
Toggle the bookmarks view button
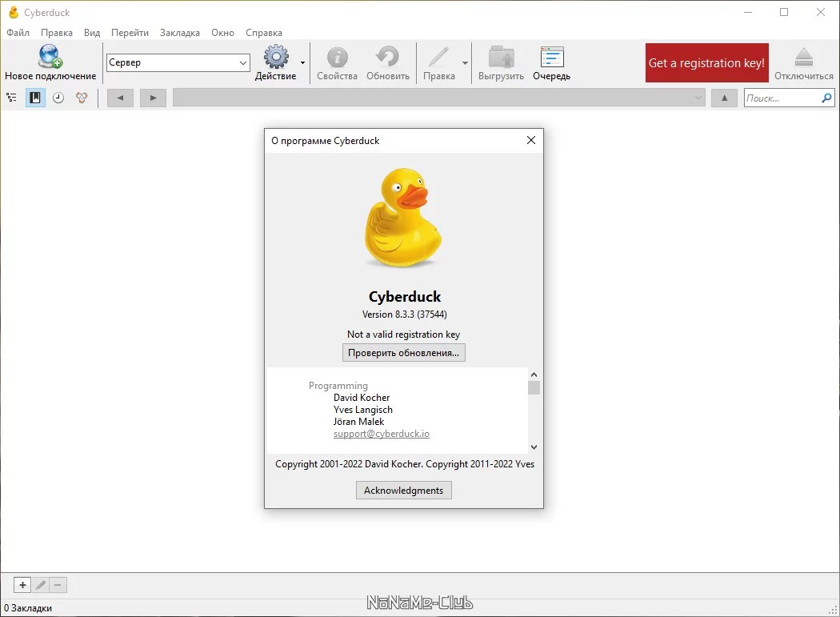[x=35, y=98]
